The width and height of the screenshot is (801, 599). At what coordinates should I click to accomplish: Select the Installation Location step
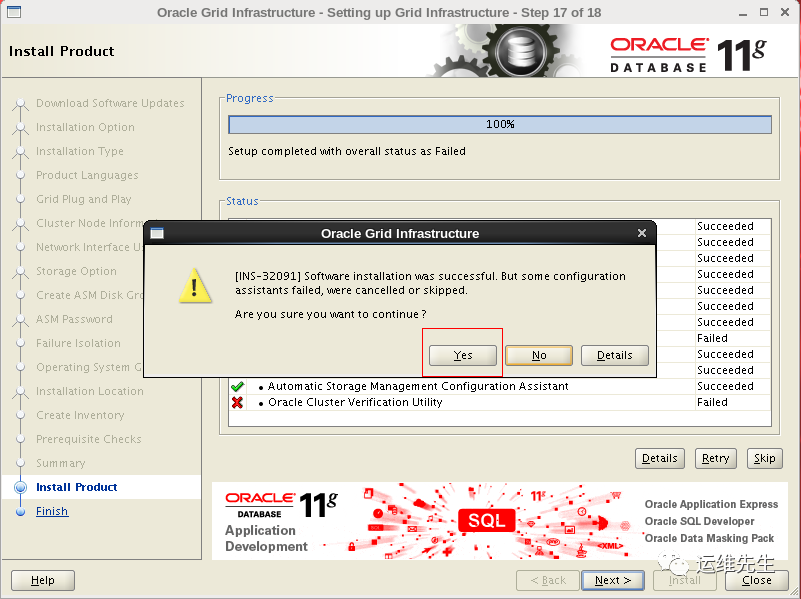click(90, 391)
